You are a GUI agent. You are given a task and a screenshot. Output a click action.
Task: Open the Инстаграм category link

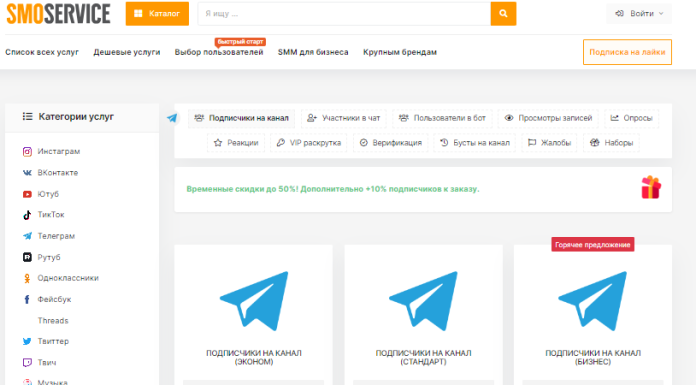tap(59, 151)
